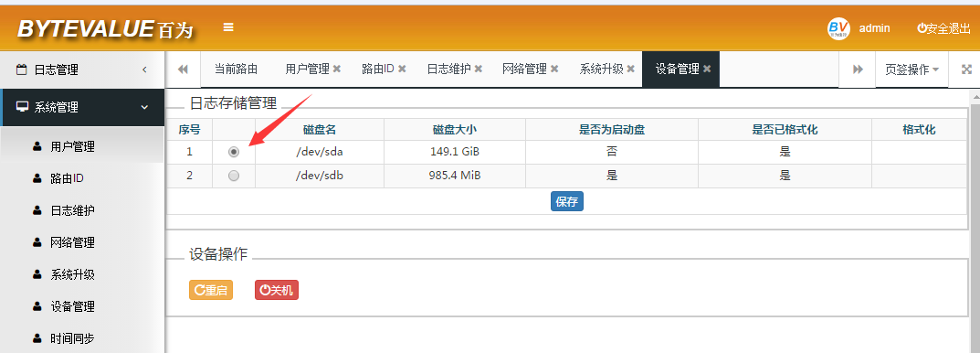Click the 保存 save button
980x353 pixels.
[x=567, y=201]
